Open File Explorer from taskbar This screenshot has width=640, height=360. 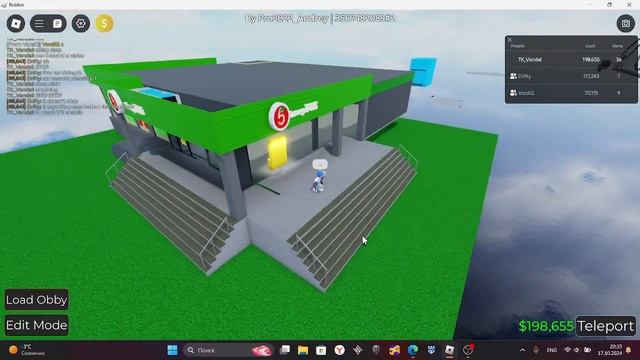tap(303, 350)
